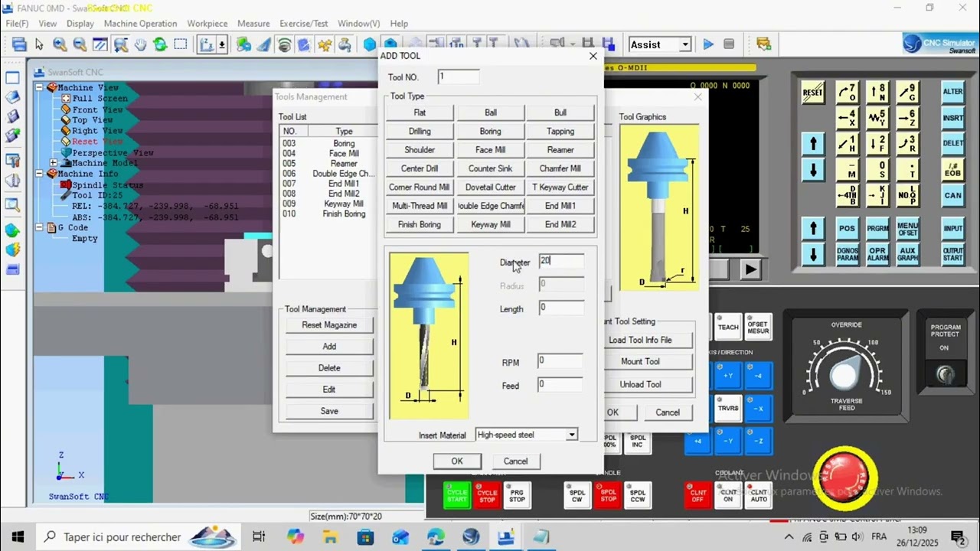Choose the Center Drill tool type
Screen dimensions: 980x551
click(420, 168)
